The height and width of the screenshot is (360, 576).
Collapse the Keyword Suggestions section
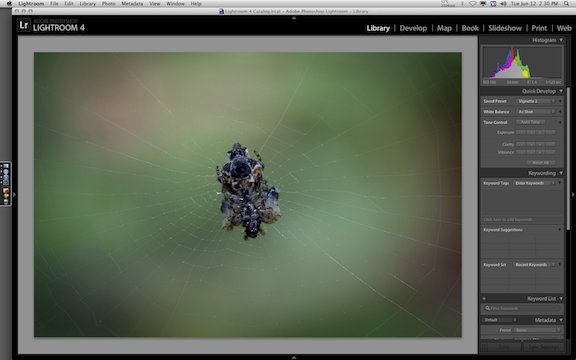[560, 230]
